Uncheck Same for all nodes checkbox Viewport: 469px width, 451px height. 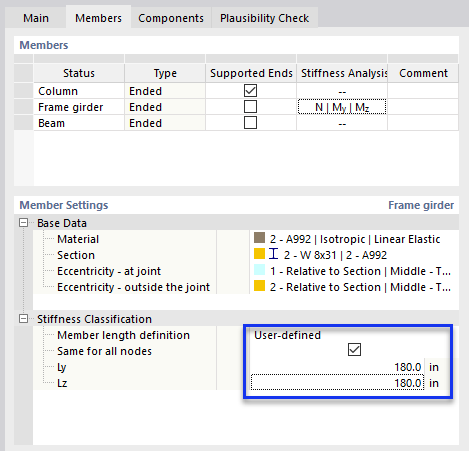(x=354, y=350)
